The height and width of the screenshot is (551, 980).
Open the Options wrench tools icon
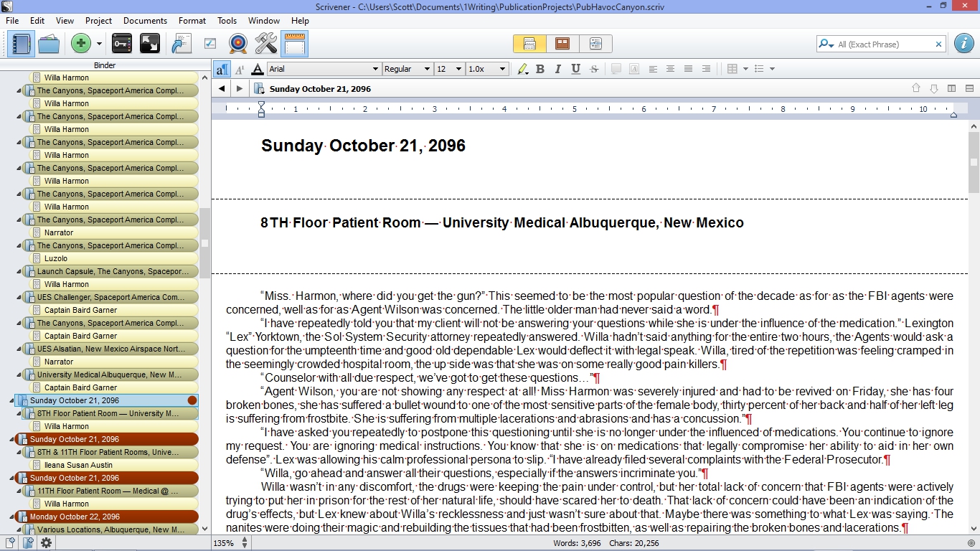(x=266, y=44)
